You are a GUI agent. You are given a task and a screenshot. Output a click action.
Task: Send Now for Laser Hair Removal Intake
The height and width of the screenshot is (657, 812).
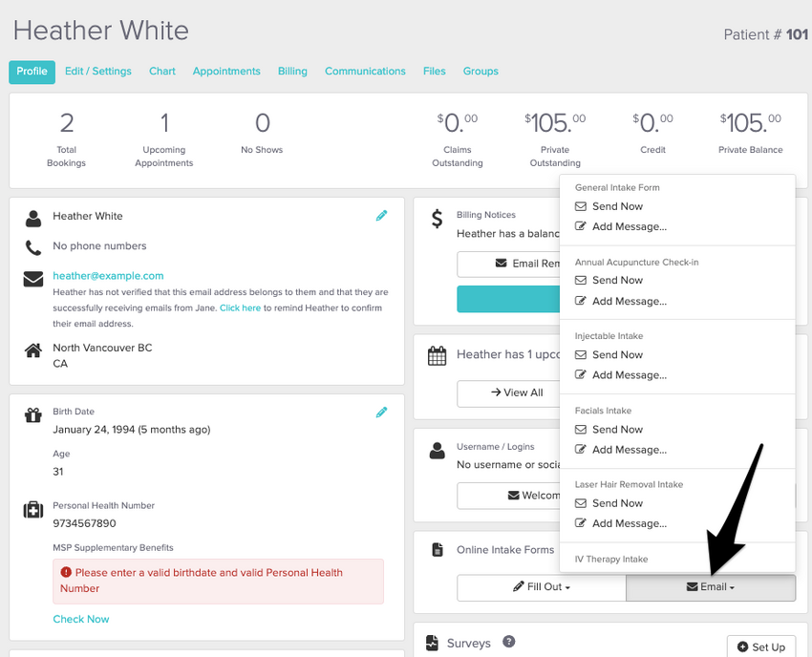[609, 503]
